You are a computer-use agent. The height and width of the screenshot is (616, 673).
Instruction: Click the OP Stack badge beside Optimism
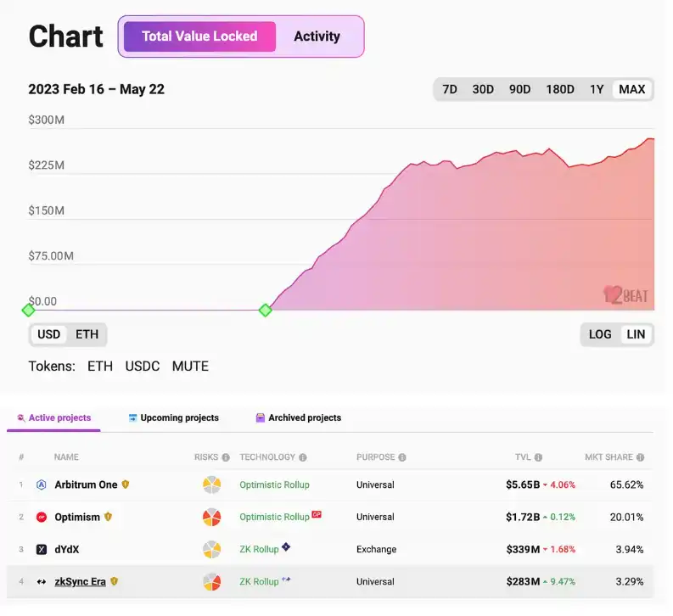tap(317, 514)
